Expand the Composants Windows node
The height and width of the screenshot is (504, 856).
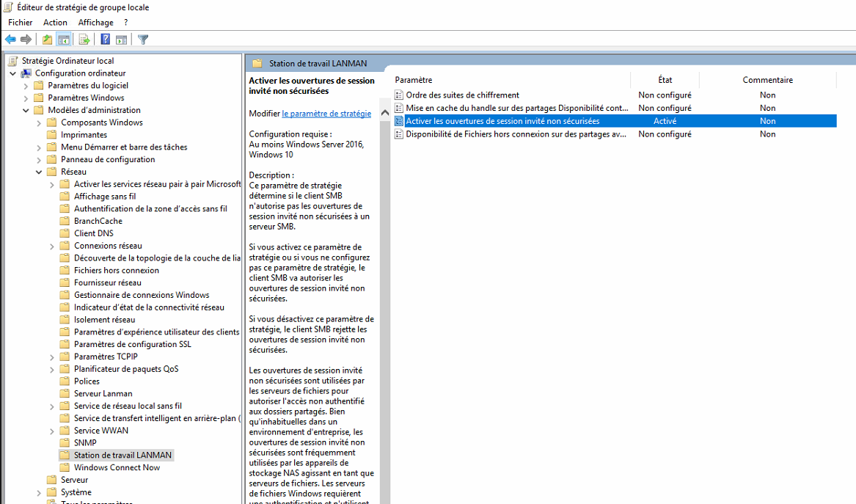tap(39, 123)
